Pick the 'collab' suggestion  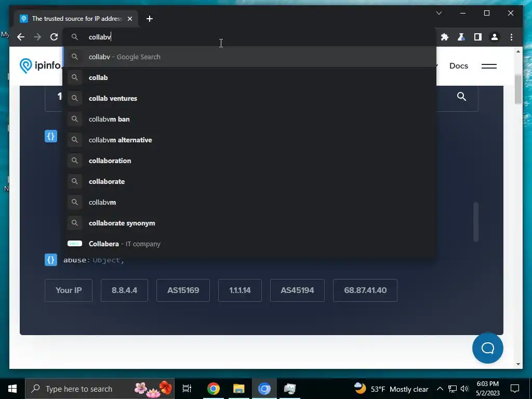pyautogui.click(x=250, y=77)
